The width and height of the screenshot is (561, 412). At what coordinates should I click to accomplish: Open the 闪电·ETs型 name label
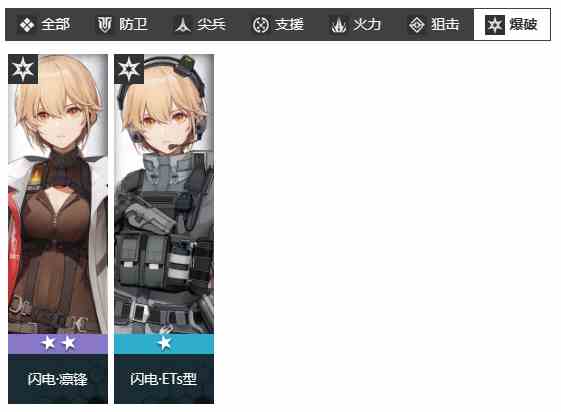pos(164,379)
